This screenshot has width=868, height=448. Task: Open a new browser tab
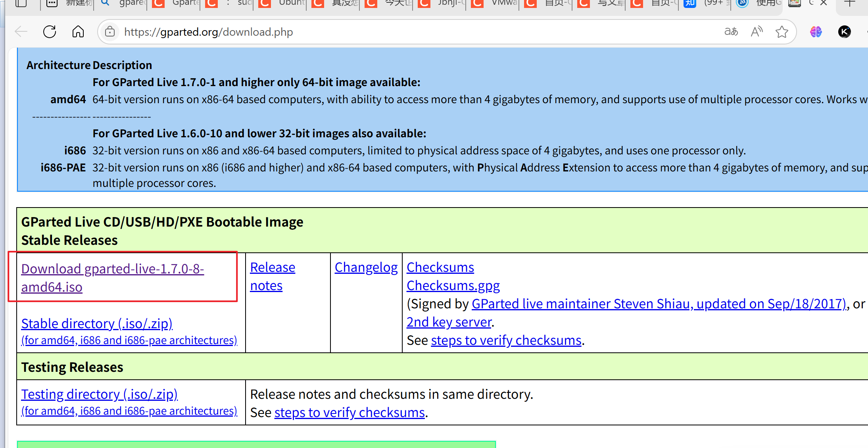[849, 3]
